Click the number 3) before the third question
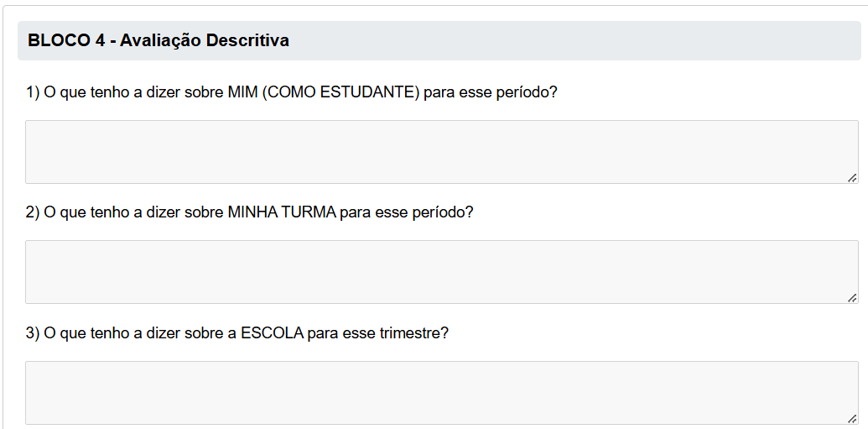The height and width of the screenshot is (429, 868). (x=33, y=333)
